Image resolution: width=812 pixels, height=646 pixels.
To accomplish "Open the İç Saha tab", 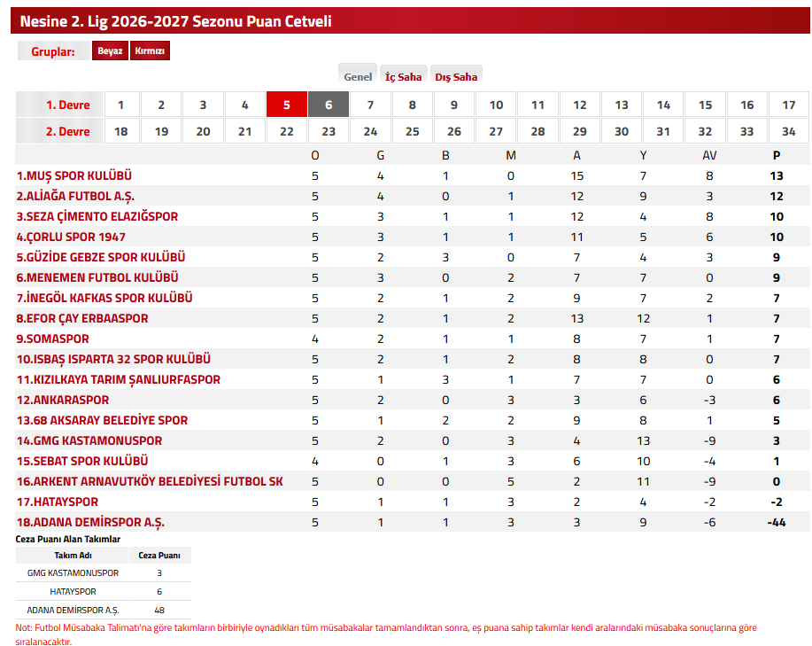I will (404, 77).
